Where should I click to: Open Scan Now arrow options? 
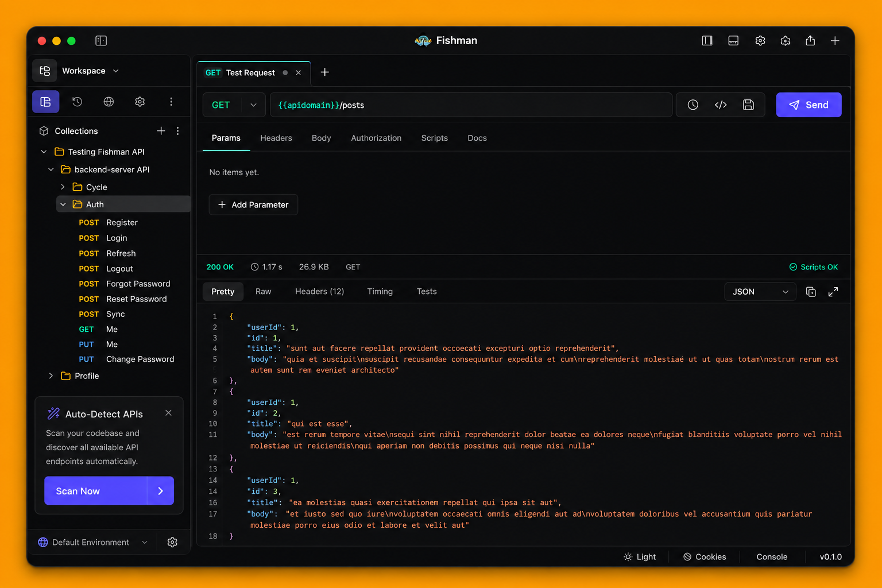(x=161, y=491)
